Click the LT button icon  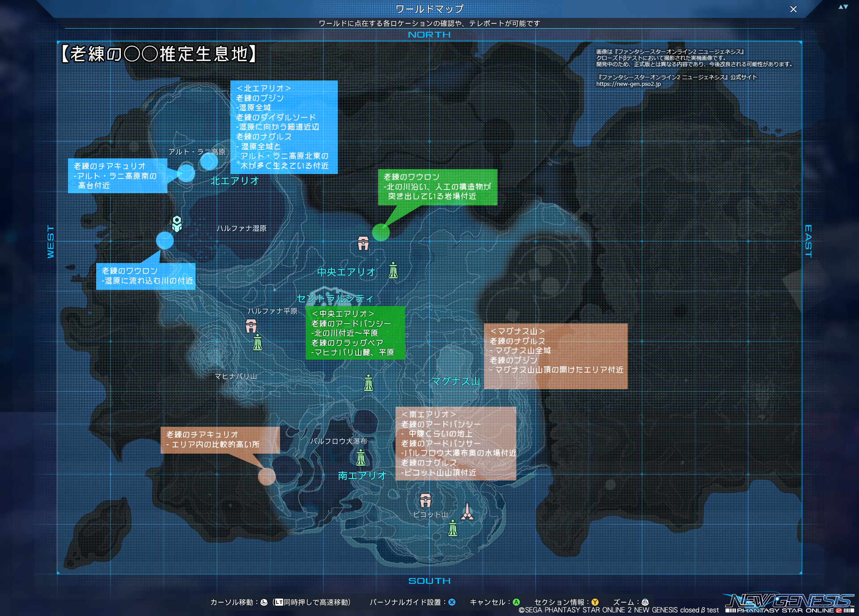pos(279,602)
